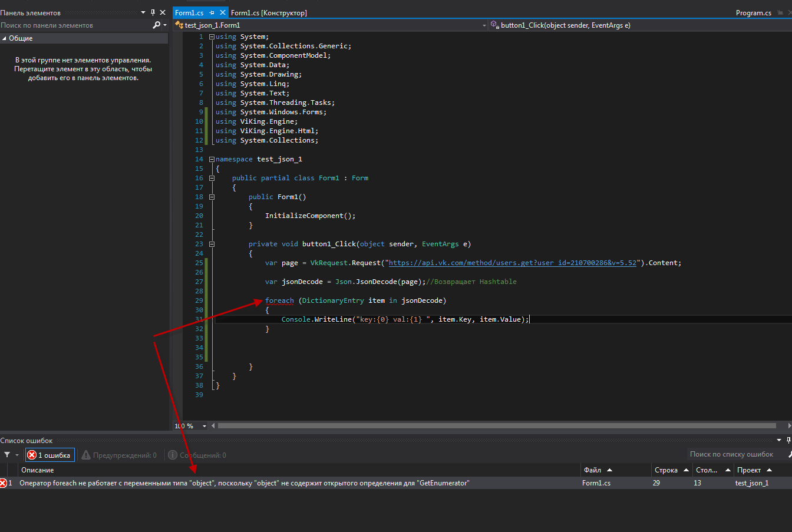Viewport: 792px width, 532px height.
Task: Collapse the using directives block at line 1
Action: (x=212, y=37)
